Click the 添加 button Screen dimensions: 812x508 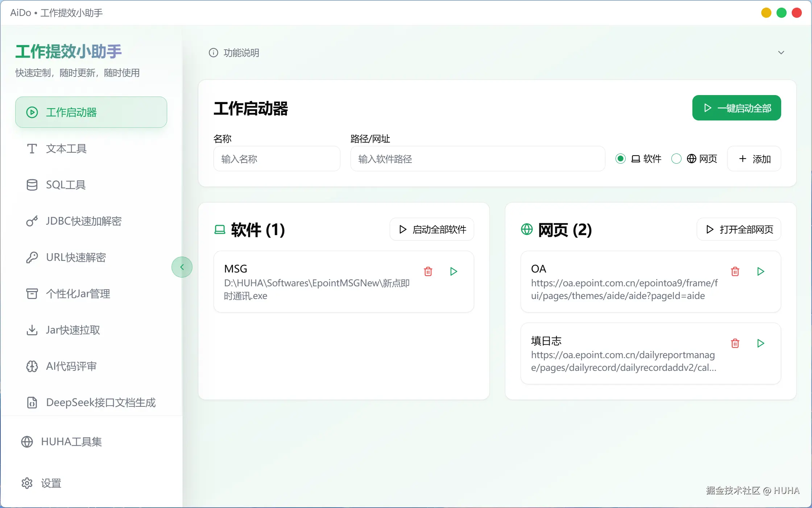point(754,159)
